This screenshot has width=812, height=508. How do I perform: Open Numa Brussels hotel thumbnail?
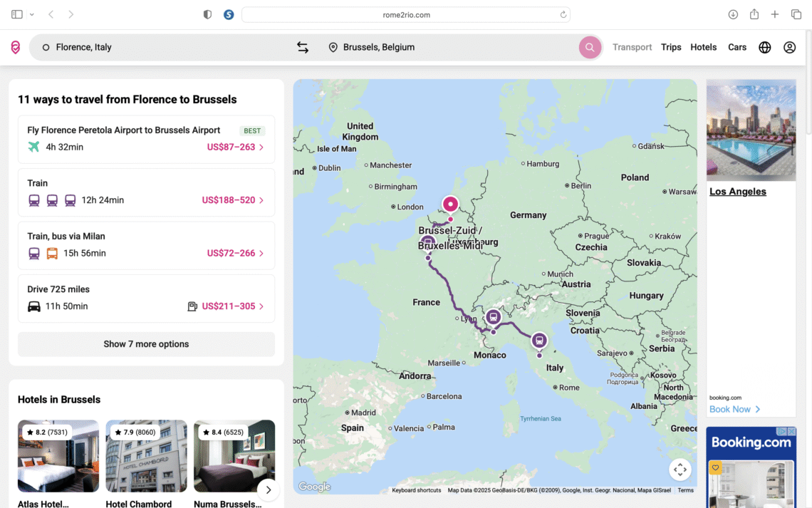(x=234, y=456)
